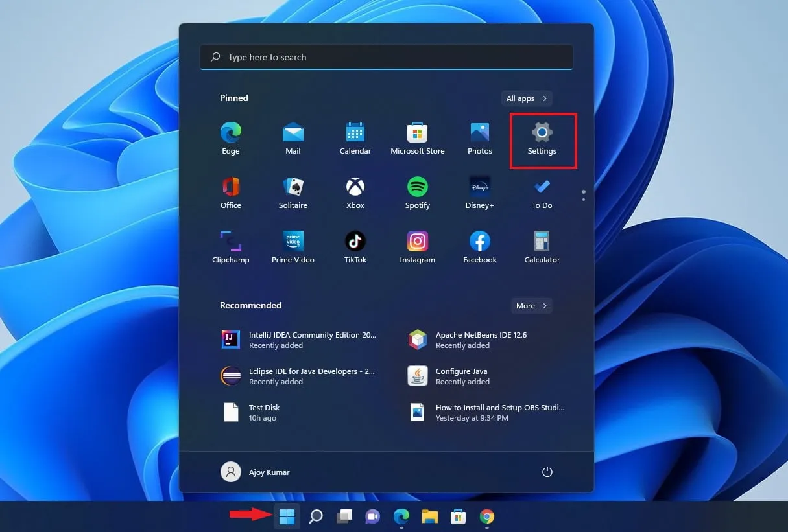
Task: Open the Xbox app
Action: (355, 192)
